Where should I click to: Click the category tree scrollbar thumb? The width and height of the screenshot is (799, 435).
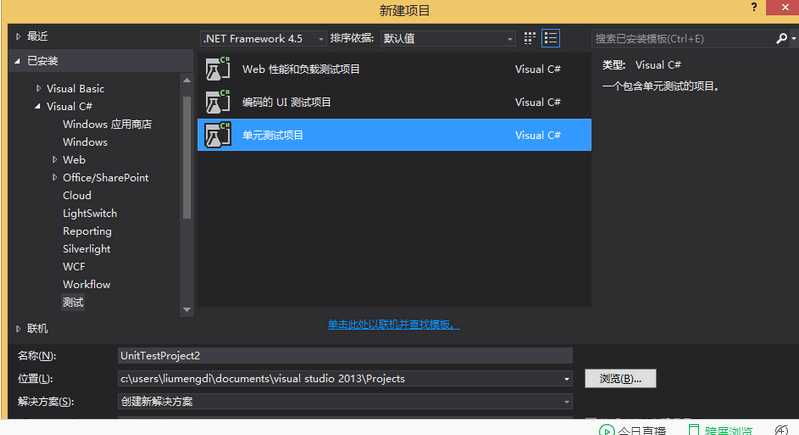[187, 157]
